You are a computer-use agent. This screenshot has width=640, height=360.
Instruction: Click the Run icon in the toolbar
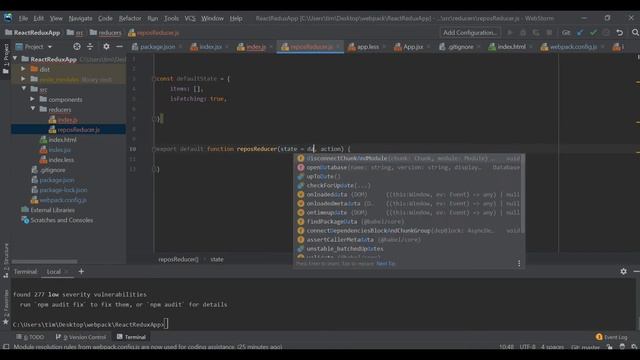pos(510,33)
